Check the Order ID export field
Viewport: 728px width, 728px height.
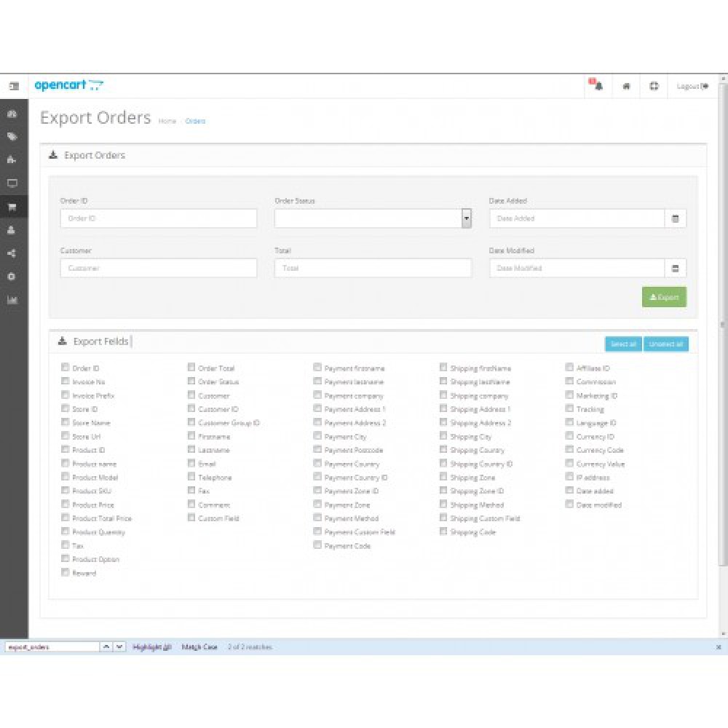pyautogui.click(x=66, y=368)
